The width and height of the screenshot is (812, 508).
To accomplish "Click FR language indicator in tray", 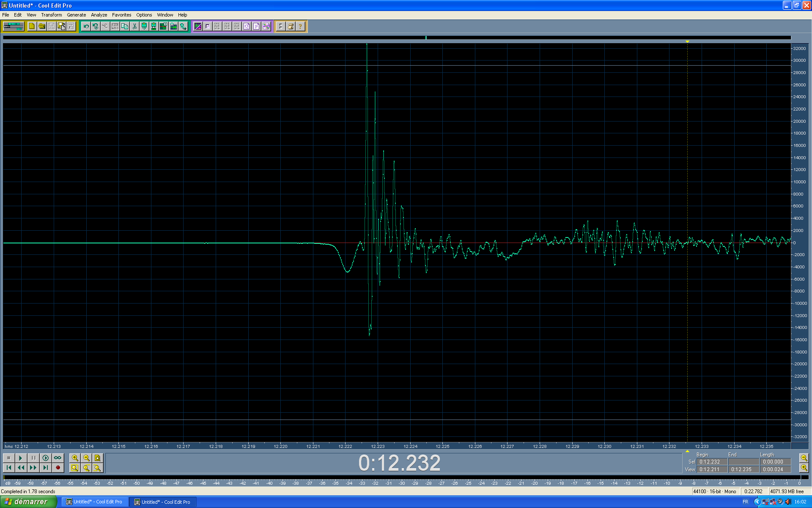I will 745,502.
